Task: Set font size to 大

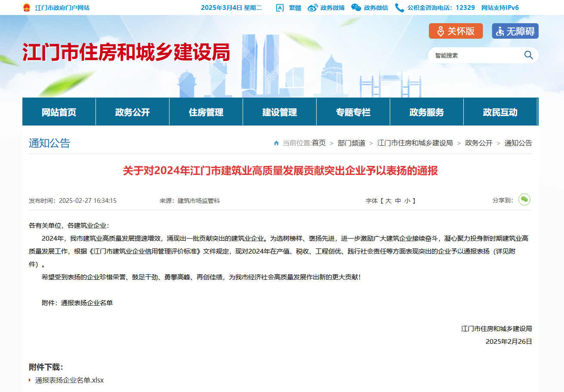Action: click(388, 201)
